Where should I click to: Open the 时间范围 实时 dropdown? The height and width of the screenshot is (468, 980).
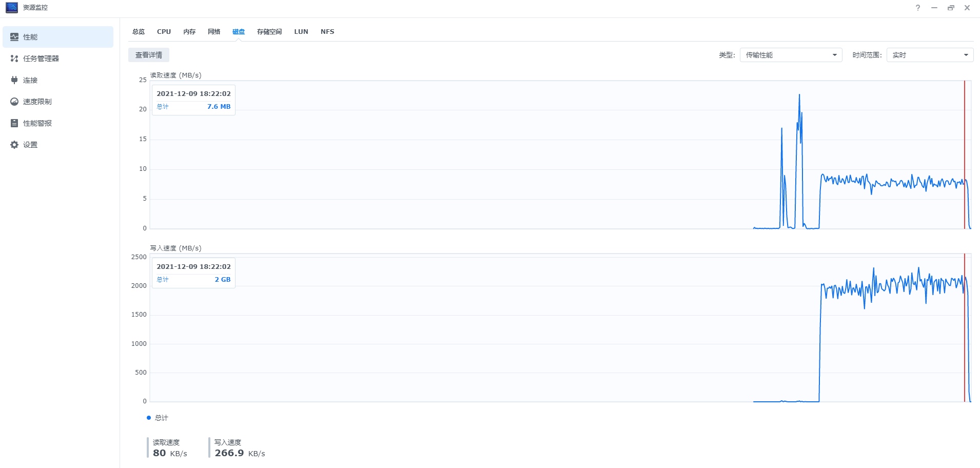930,55
